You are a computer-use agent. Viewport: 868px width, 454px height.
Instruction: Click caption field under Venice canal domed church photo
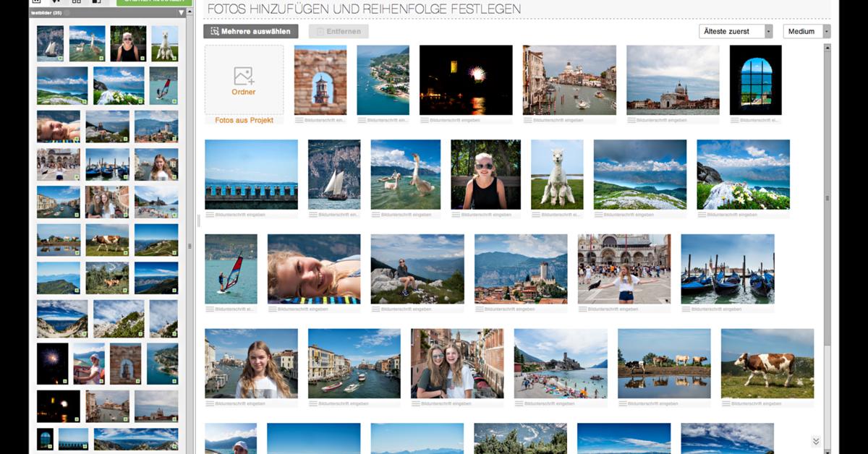(x=574, y=120)
